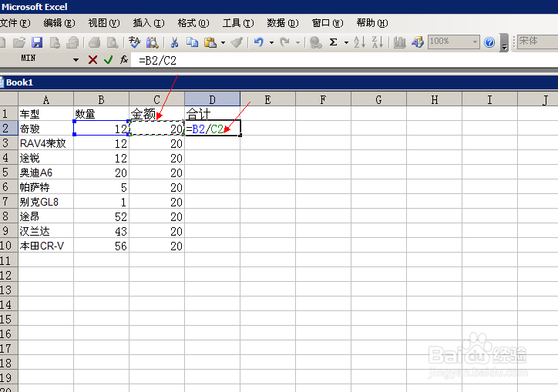558x392 pixels.
Task: Undo the last action
Action: tap(259, 42)
